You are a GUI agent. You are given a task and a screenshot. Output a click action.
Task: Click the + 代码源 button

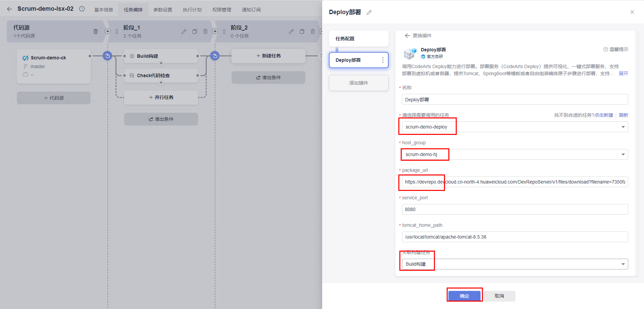tap(54, 98)
